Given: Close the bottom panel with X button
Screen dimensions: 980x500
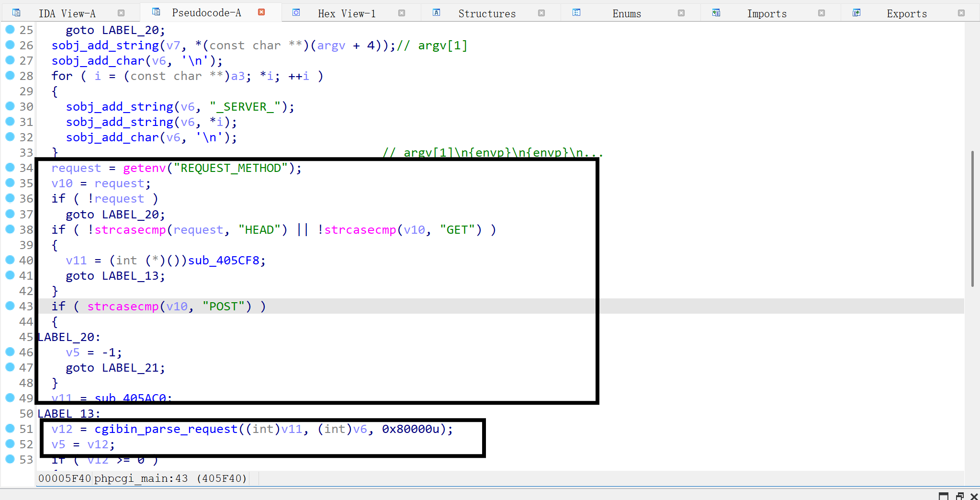Looking at the screenshot, I should click(x=974, y=496).
